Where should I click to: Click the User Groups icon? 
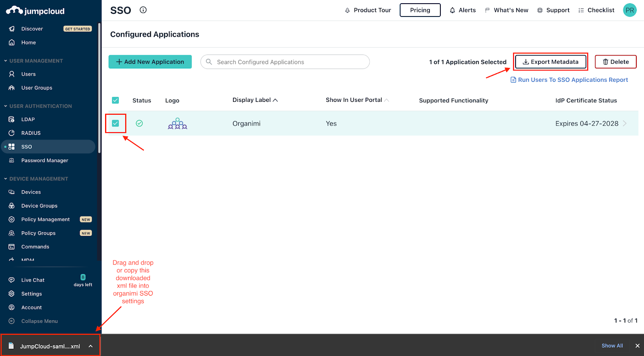click(x=12, y=88)
